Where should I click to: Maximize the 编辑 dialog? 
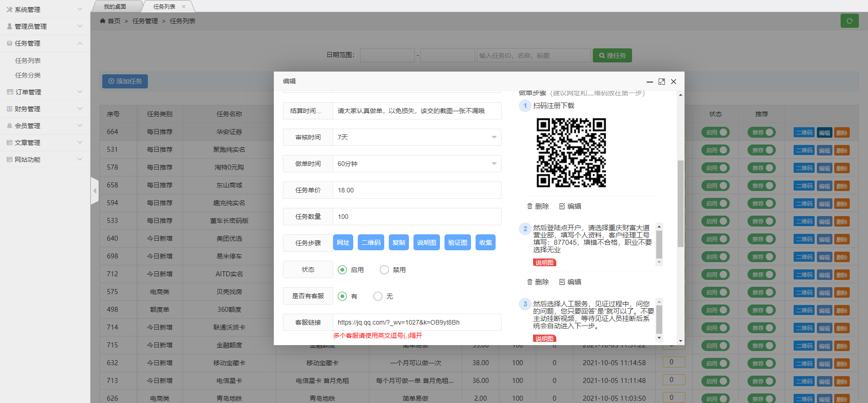[x=662, y=82]
